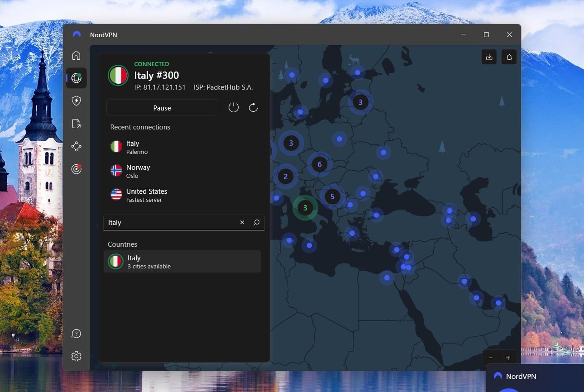The height and width of the screenshot is (392, 584).
Task: Switch to the Home tab
Action: point(76,55)
